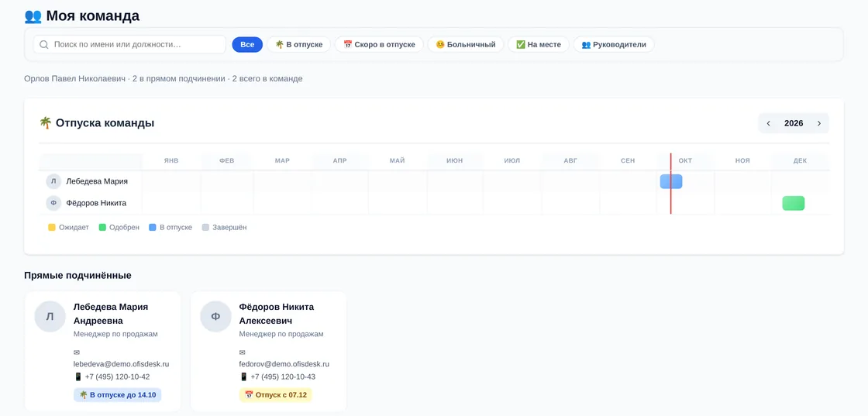Click the name 'Фёдоров Никита Алексеевич' on card
Image resolution: width=868 pixels, height=416 pixels.
point(277,314)
